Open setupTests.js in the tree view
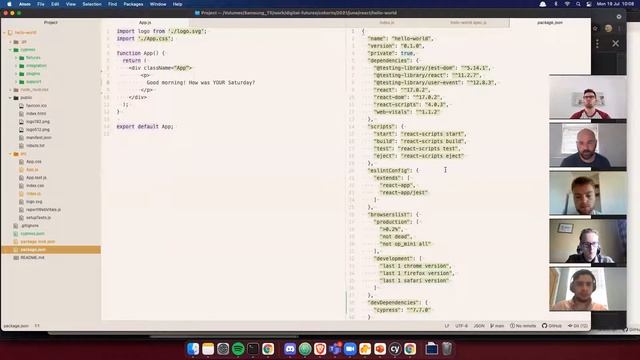The height and width of the screenshot is (360, 640). (x=38, y=218)
